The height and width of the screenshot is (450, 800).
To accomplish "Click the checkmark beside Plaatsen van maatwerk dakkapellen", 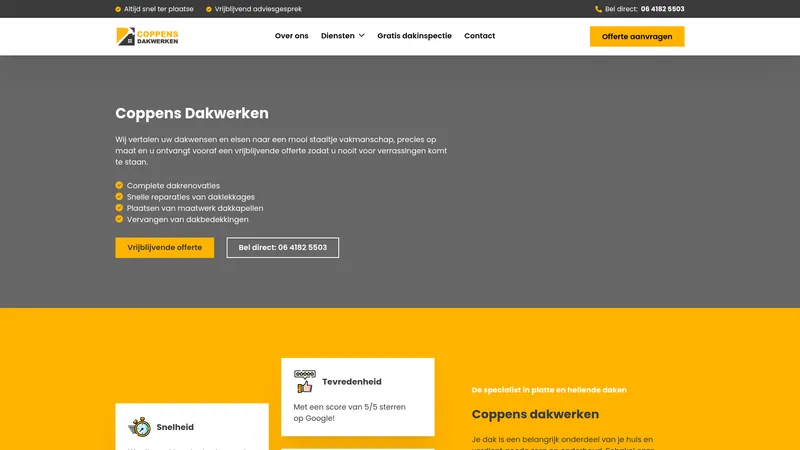I will click(x=119, y=208).
